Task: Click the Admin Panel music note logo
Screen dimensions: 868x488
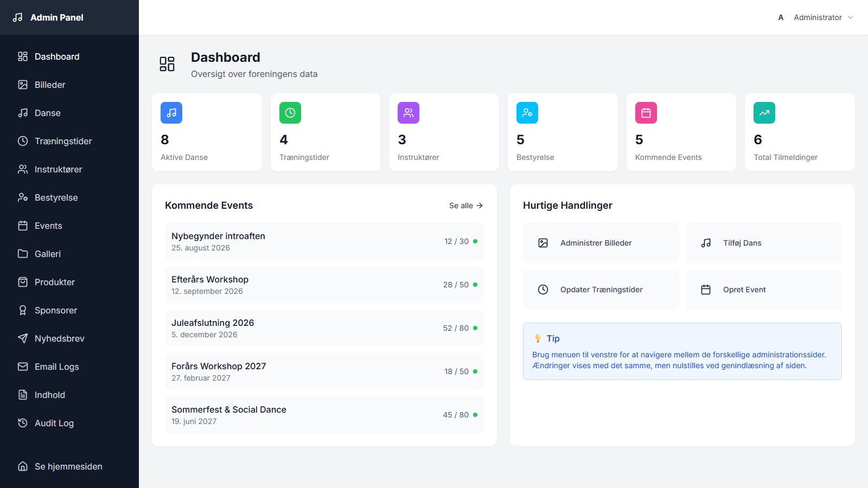Action: pos(18,17)
